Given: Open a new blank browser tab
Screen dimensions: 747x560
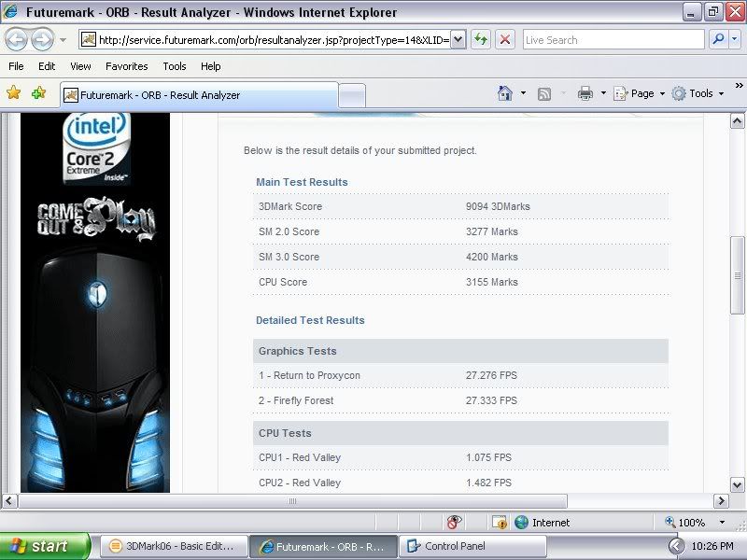Looking at the screenshot, I should point(352,96).
